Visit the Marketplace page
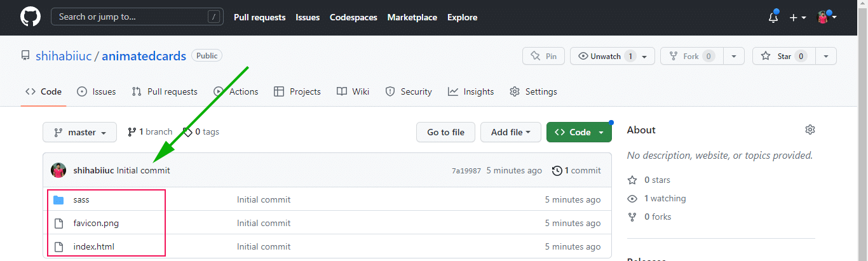 click(x=412, y=17)
